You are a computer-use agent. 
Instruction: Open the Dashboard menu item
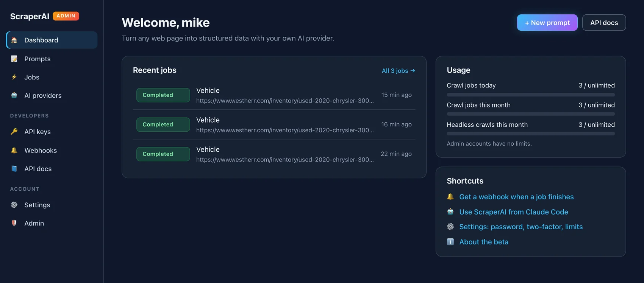[x=52, y=40]
